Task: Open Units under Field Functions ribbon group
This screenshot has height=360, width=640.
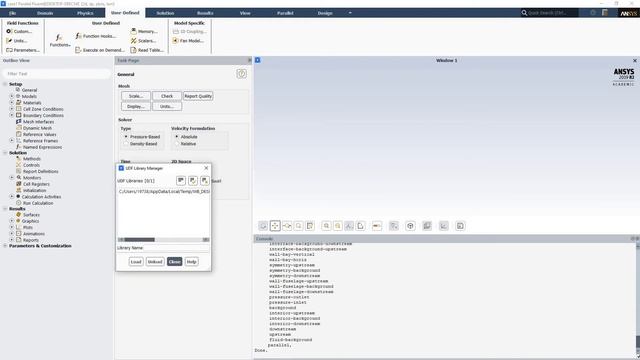Action: 17,41
